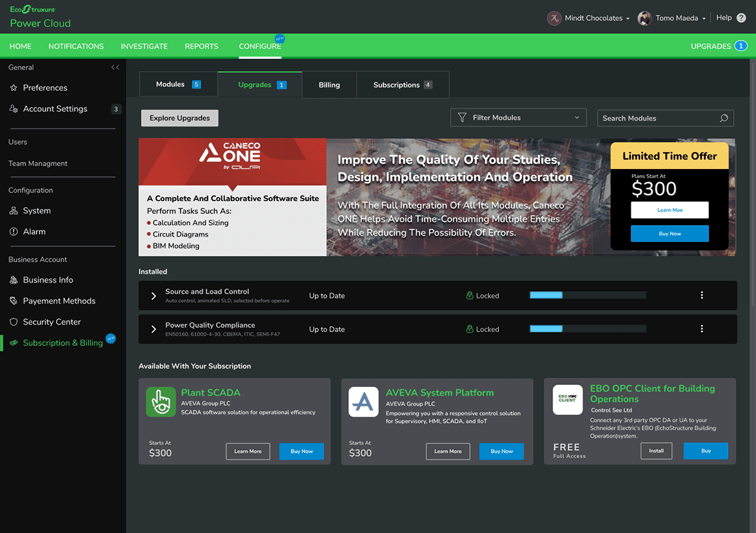This screenshot has width=756, height=533.
Task: Click the search magnifier icon in Search Modules
Action: tap(723, 118)
